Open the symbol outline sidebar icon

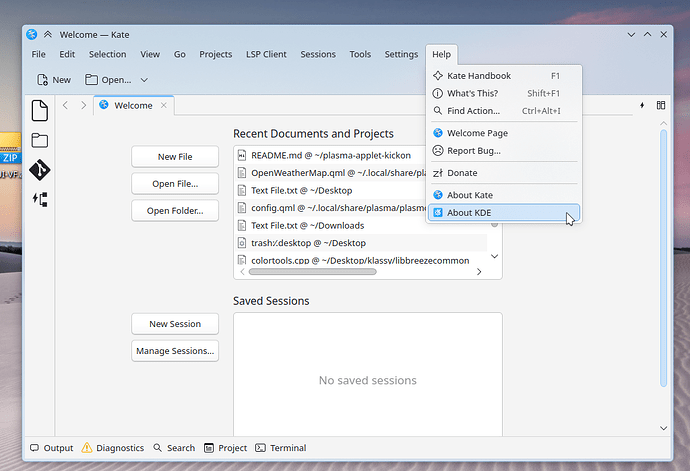tap(40, 199)
